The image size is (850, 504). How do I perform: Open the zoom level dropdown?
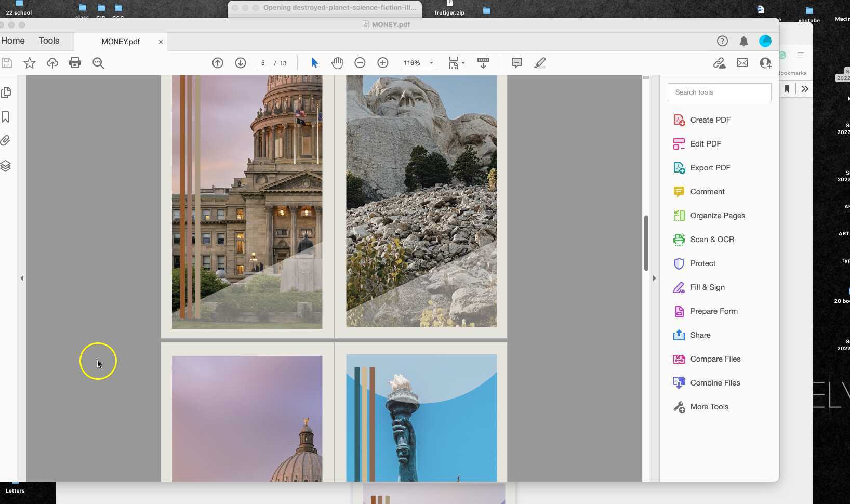click(x=431, y=63)
